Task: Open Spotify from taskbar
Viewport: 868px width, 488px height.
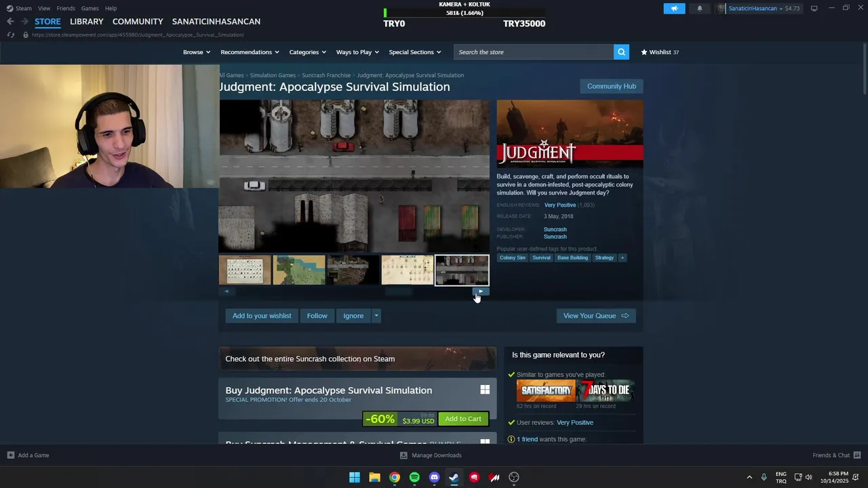Action: 414,477
